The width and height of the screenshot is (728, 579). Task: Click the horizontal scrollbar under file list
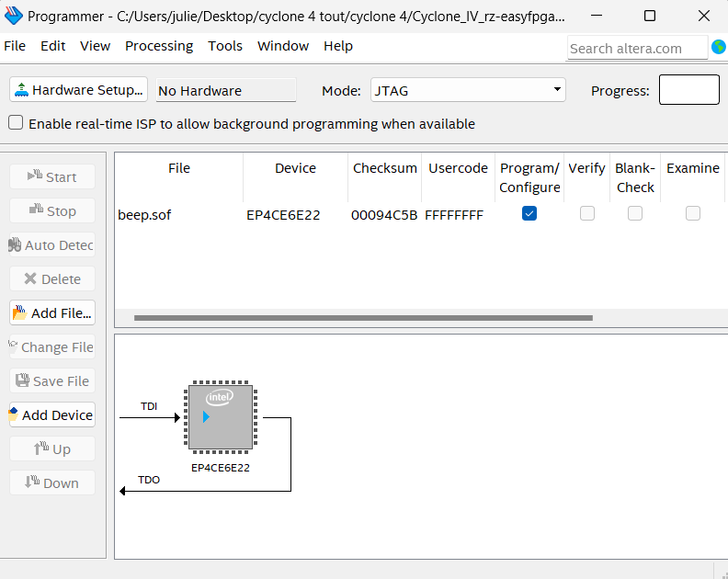pyautogui.click(x=363, y=319)
